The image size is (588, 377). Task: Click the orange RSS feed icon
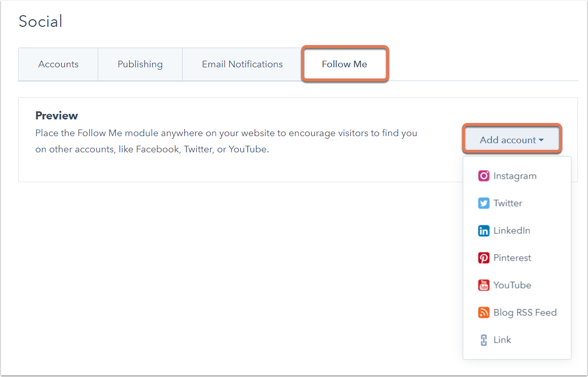[x=483, y=312]
